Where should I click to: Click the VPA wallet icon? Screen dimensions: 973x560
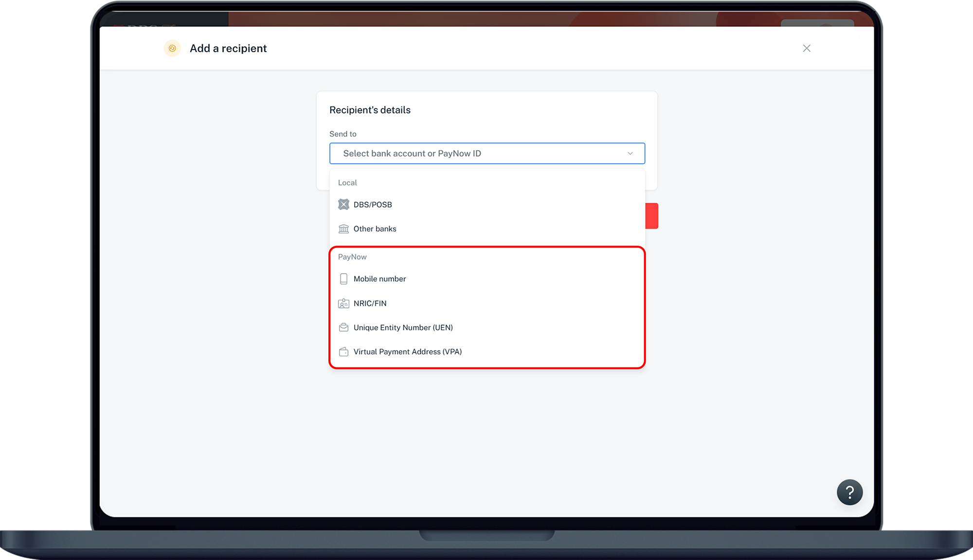[343, 352]
